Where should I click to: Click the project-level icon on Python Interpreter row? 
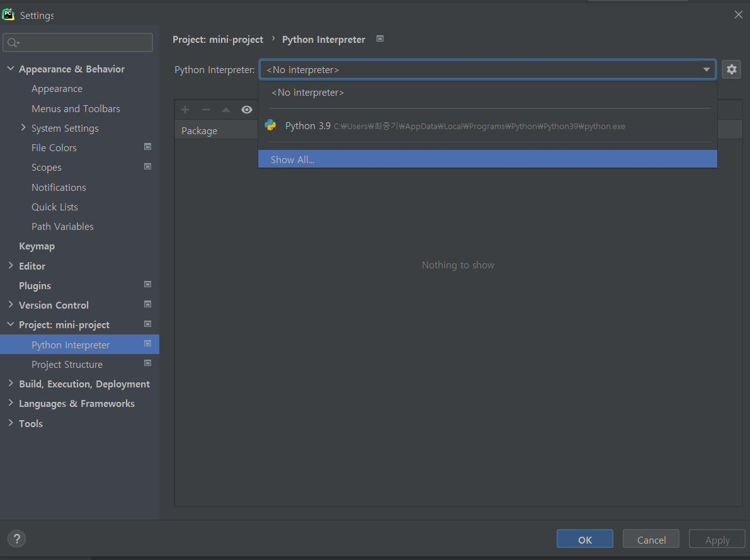tap(148, 344)
